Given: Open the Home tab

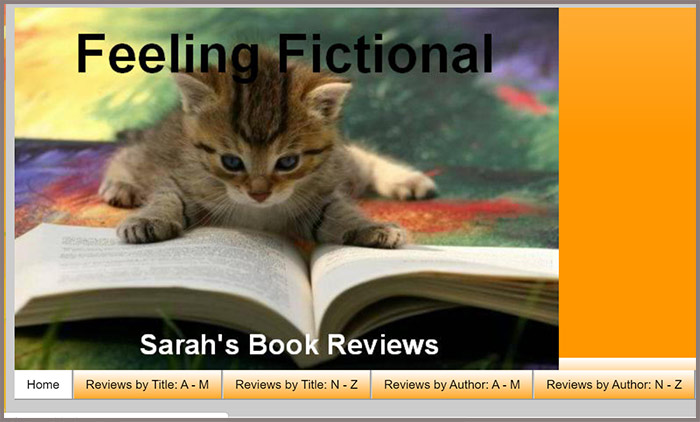Looking at the screenshot, I should point(43,384).
